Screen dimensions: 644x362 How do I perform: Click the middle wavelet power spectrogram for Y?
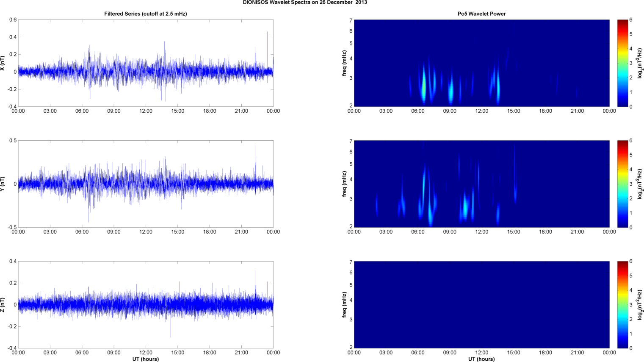pos(481,184)
